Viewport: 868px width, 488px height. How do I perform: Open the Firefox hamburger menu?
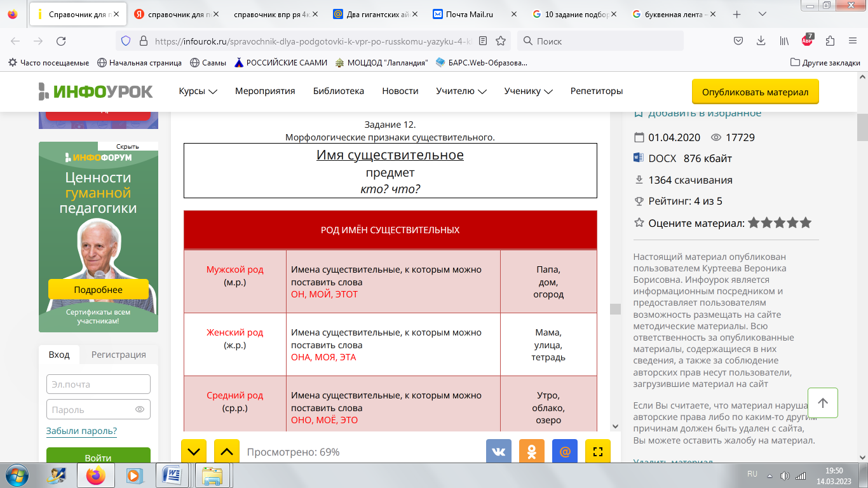click(853, 41)
